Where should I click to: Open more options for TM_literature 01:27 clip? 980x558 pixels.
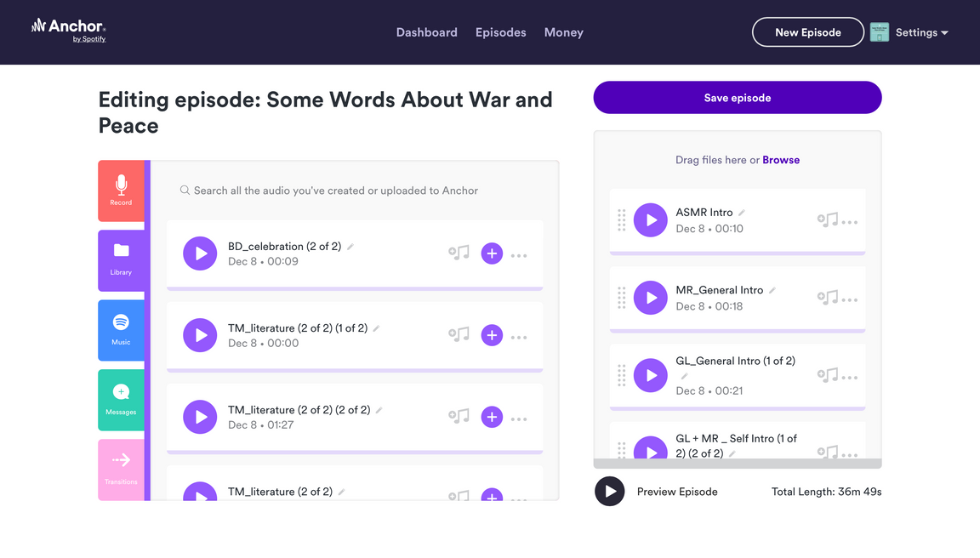coord(519,419)
